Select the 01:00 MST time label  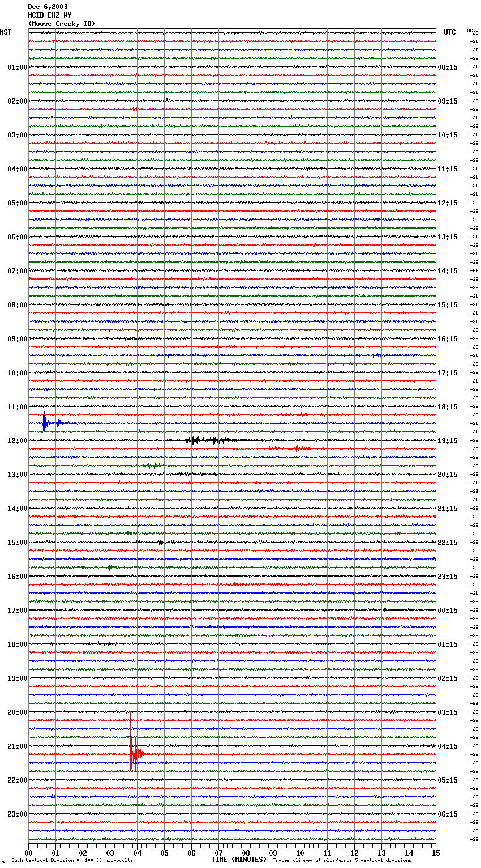(18, 67)
